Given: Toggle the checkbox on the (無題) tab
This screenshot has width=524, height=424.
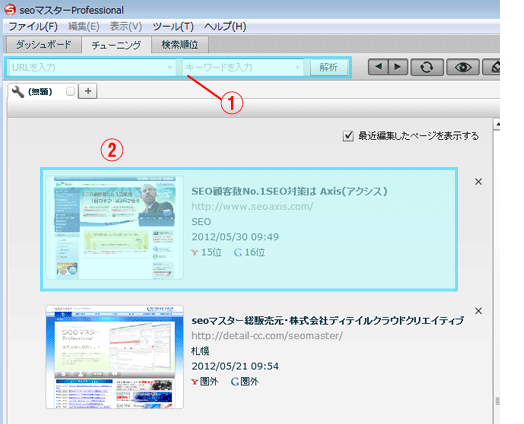Looking at the screenshot, I should coord(70,91).
